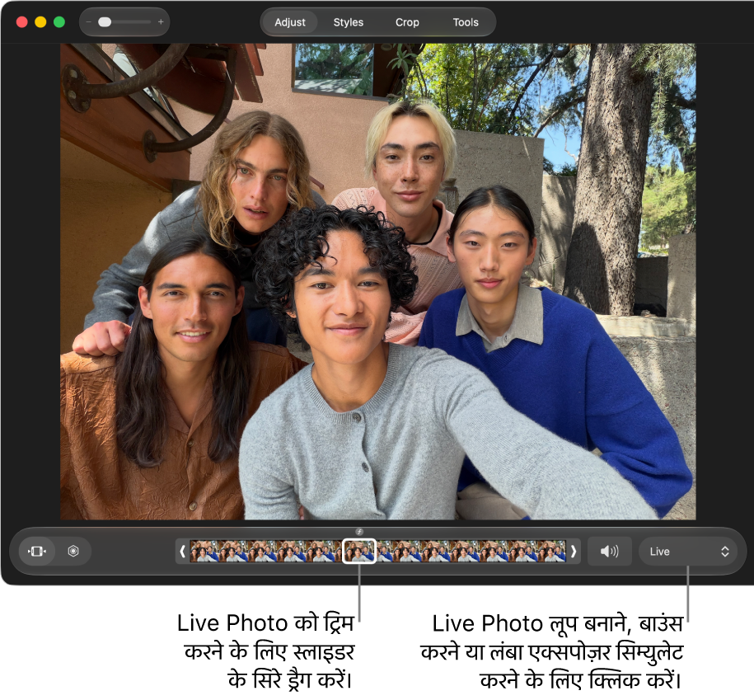Viewport: 754px width, 700px height.
Task: Click the first frame in the filmstrip
Action: pyautogui.click(x=204, y=552)
